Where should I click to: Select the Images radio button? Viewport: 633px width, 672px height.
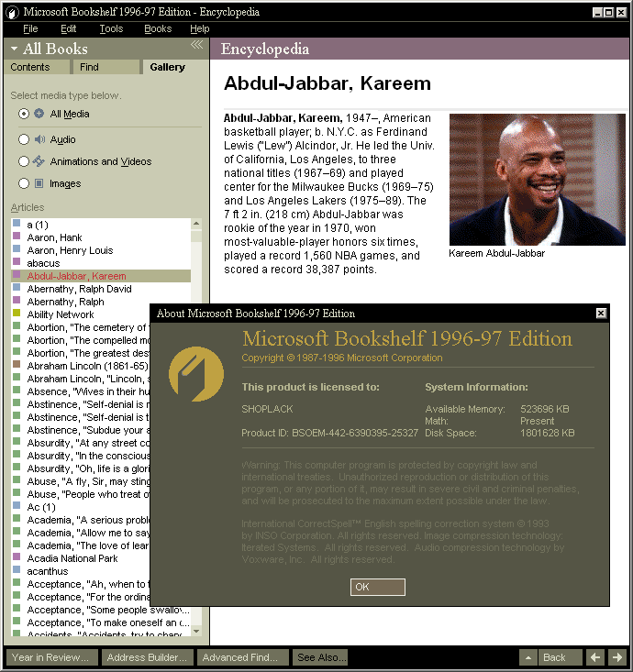[24, 183]
